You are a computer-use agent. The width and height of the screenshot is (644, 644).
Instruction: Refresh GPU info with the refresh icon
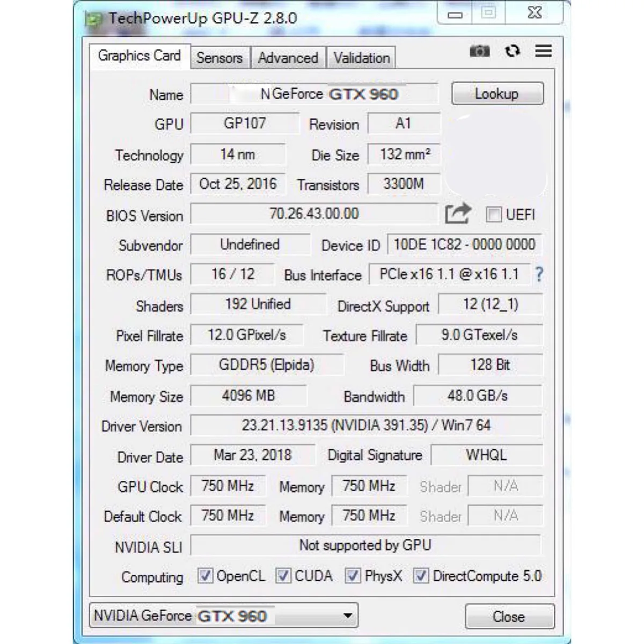pos(513,50)
